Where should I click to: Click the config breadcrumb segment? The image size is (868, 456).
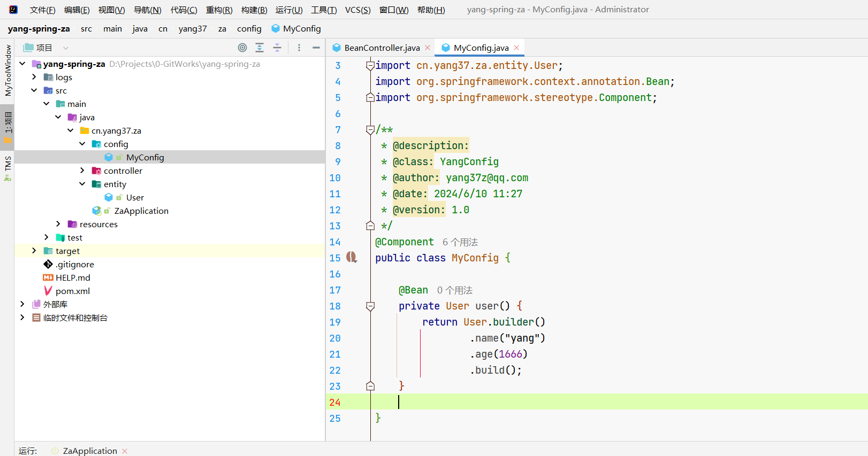pyautogui.click(x=249, y=28)
